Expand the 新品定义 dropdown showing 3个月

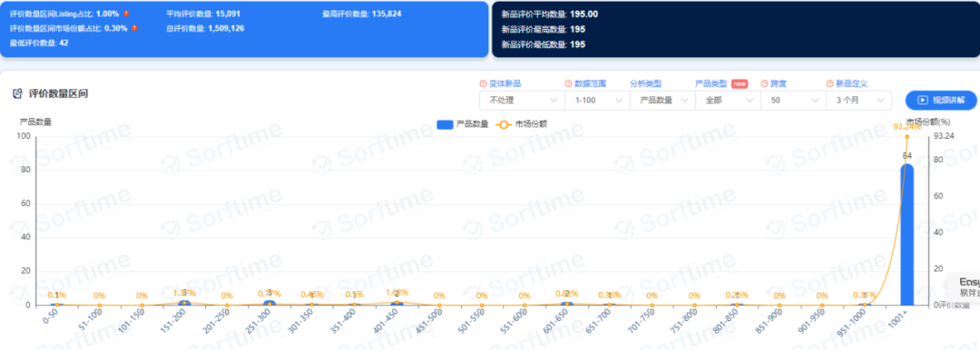point(858,100)
